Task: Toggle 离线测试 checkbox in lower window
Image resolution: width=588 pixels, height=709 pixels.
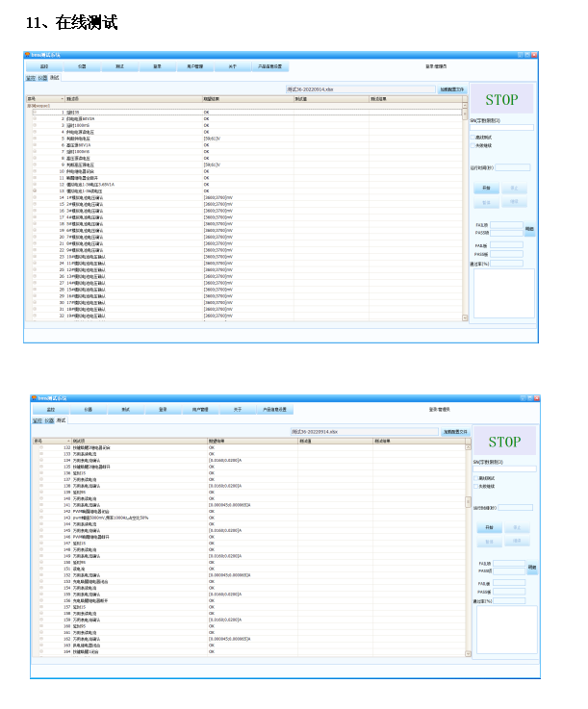Action: click(x=476, y=478)
